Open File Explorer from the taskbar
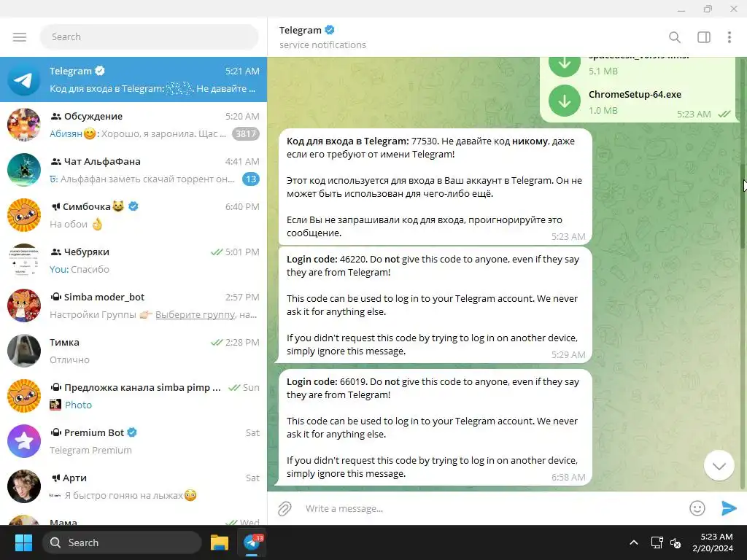 (x=220, y=542)
